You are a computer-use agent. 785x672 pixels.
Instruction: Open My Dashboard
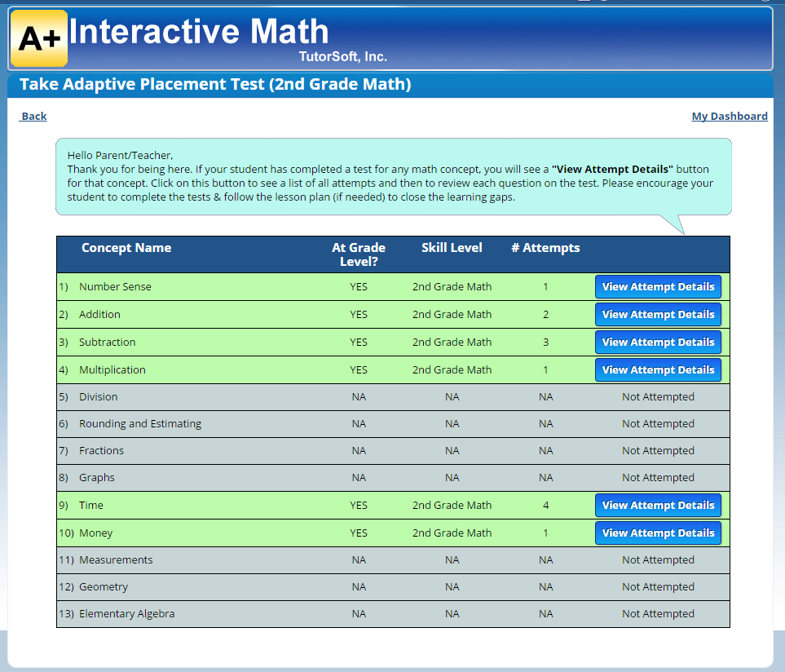pyautogui.click(x=729, y=116)
